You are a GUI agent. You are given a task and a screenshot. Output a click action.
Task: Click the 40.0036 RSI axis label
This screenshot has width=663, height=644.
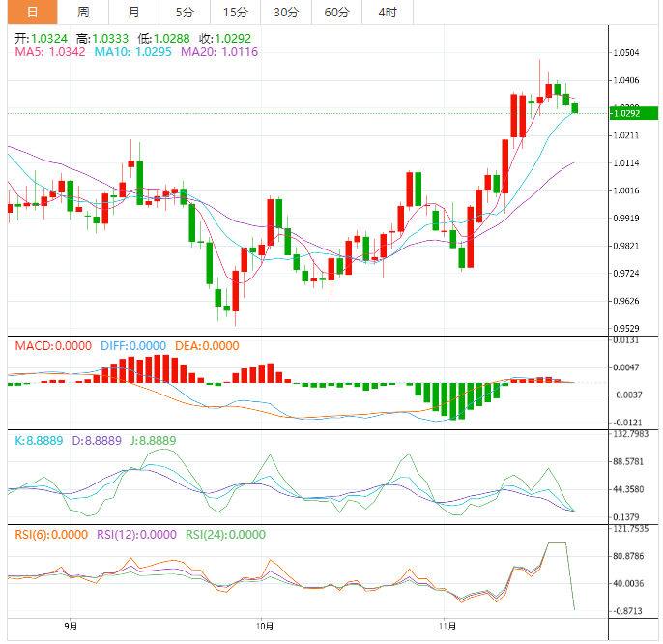tap(628, 583)
